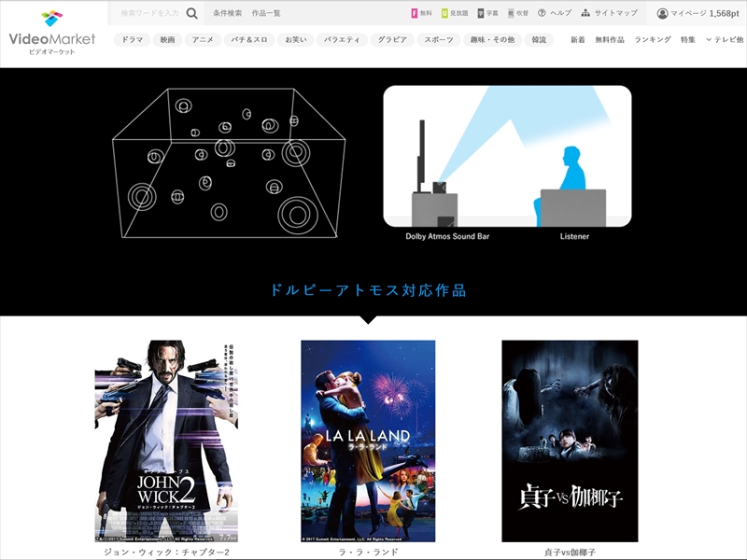Viewport: 747px width, 560px height.
Task: Select the 韓流 category tab
Action: point(539,40)
